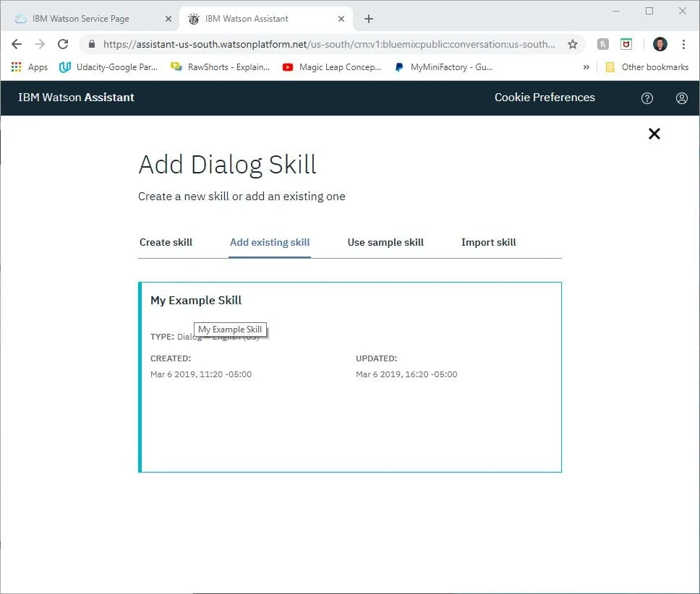
Task: Close the Chrome browser window
Action: coord(683,11)
